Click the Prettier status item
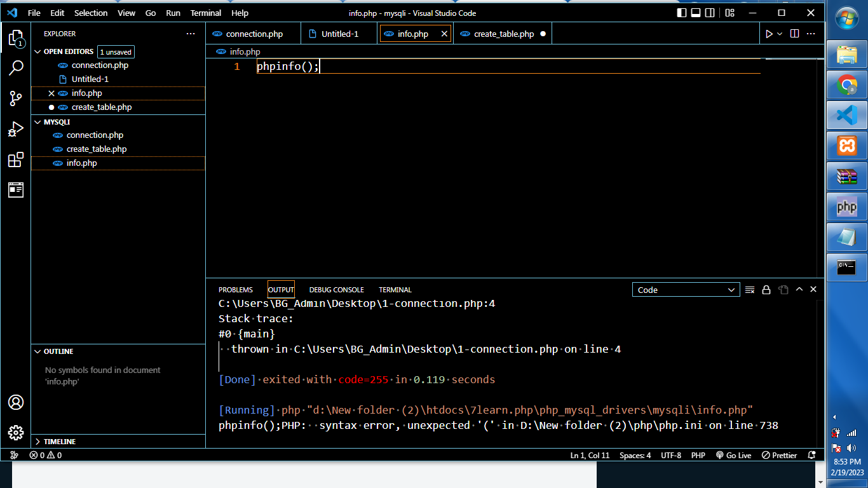The height and width of the screenshot is (488, 868). tap(780, 455)
